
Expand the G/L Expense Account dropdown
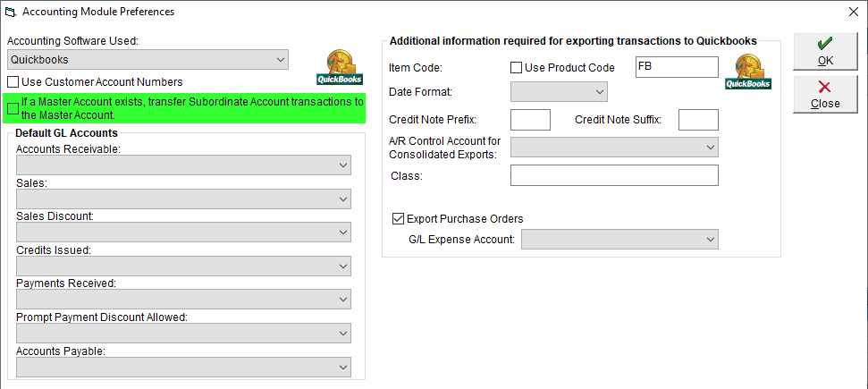point(620,240)
